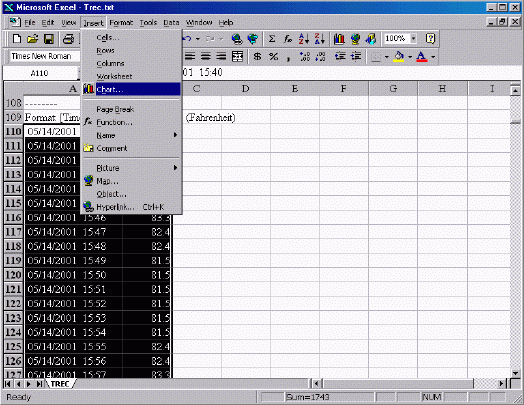
Task: Toggle align right button
Action: (x=221, y=56)
